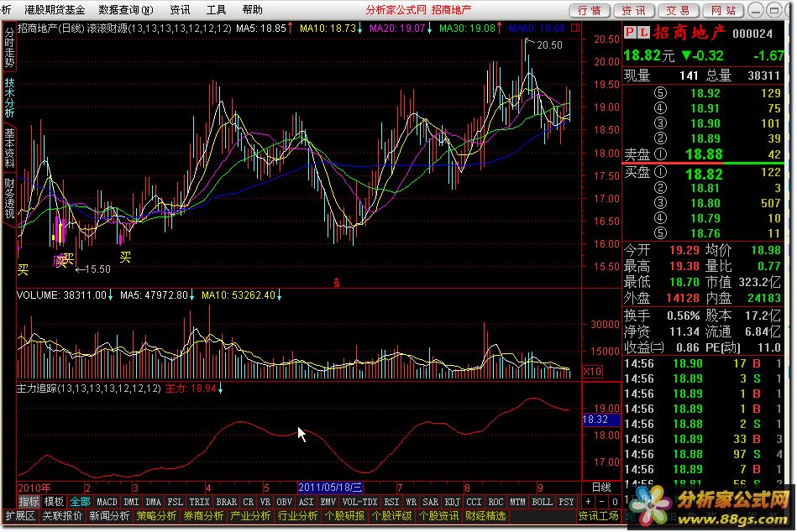Open the 券商分析 tab

click(x=203, y=516)
